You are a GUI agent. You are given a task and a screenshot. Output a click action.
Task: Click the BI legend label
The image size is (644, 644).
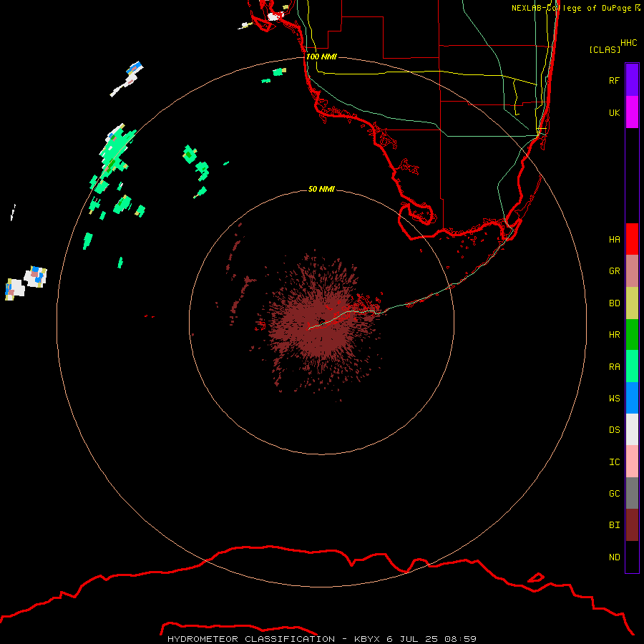click(x=614, y=525)
